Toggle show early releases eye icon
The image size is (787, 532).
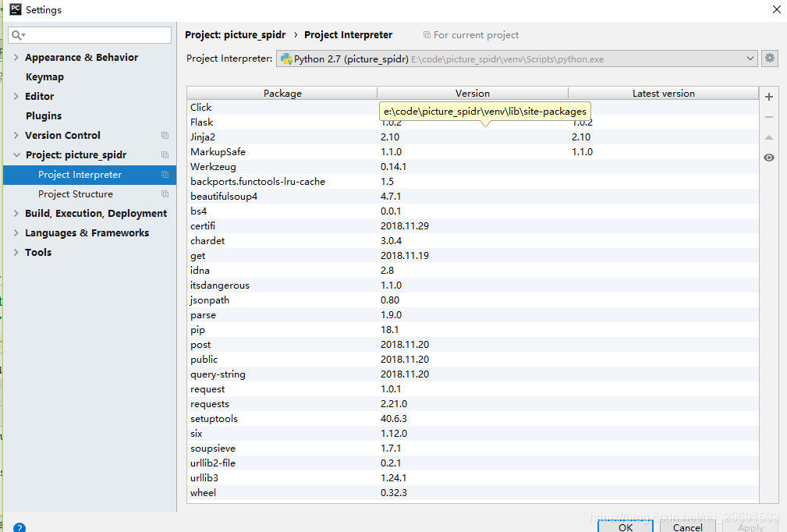tap(768, 158)
